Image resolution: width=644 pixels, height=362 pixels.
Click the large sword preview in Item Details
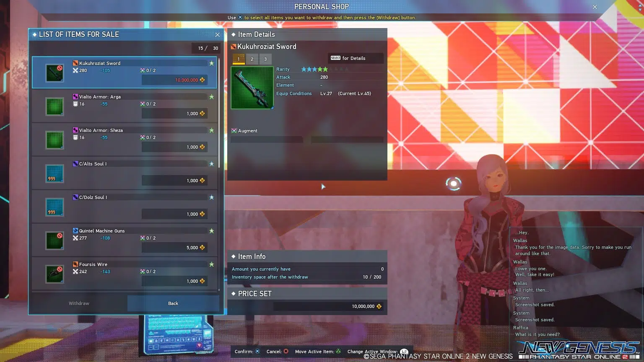click(x=252, y=88)
